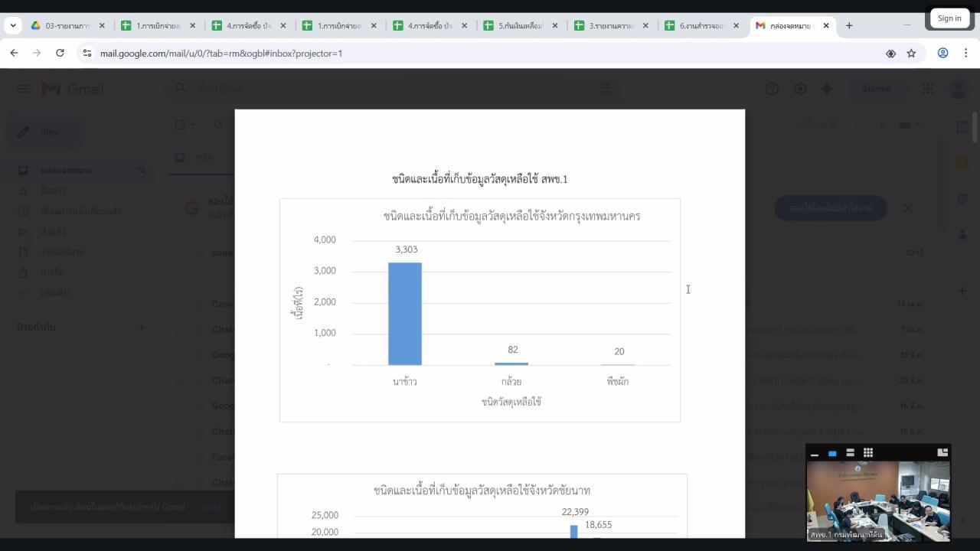
Task: Open Gmail Settings gear icon
Action: click(800, 89)
